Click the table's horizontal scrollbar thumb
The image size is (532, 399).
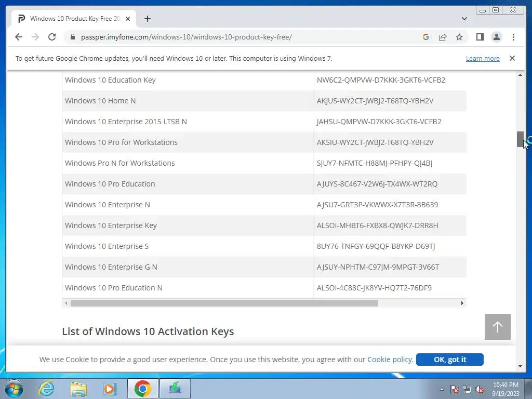point(224,303)
